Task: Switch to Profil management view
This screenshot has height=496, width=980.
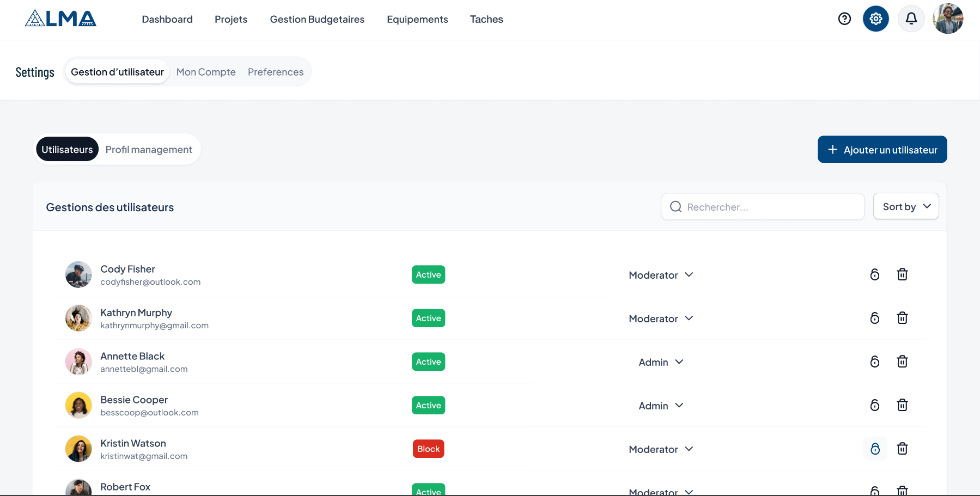Action: (x=149, y=149)
